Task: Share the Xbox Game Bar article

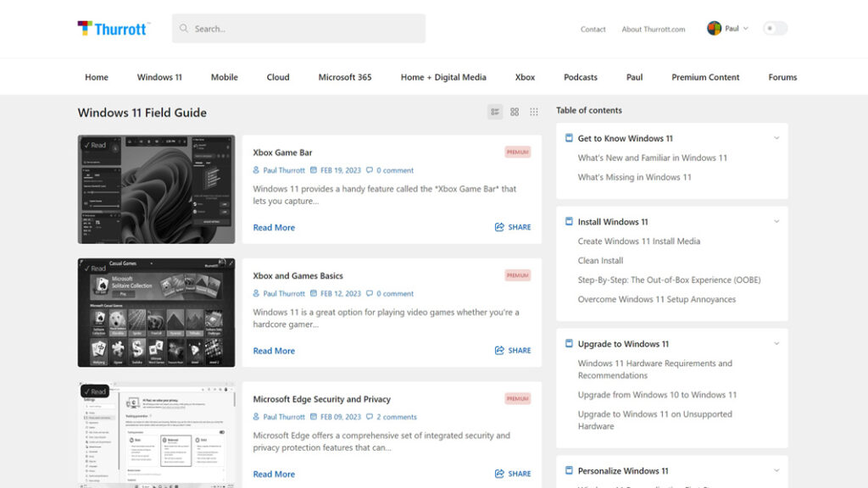Action: click(x=512, y=227)
